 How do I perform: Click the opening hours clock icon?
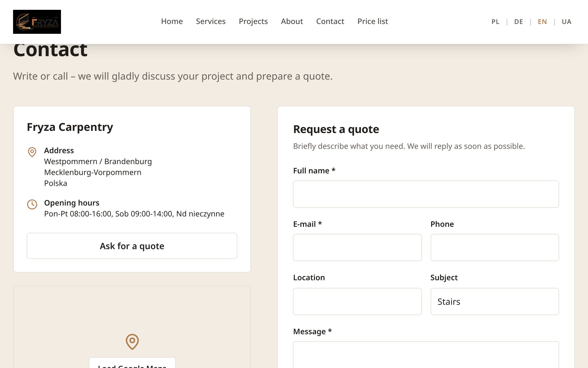[x=32, y=204]
